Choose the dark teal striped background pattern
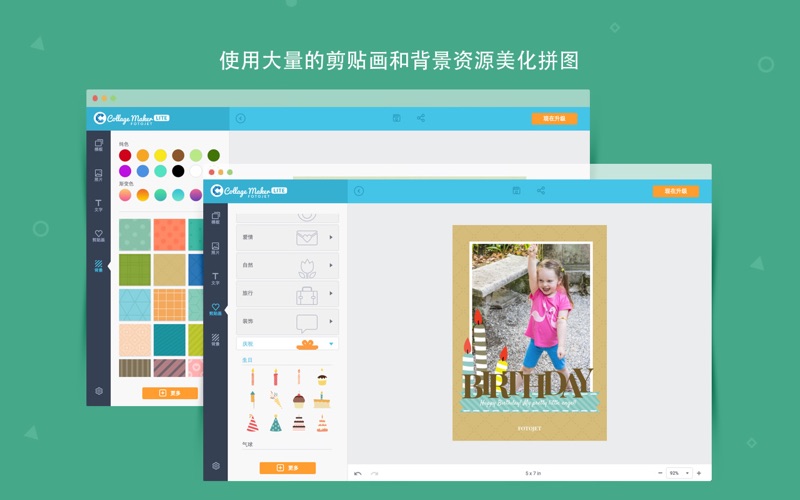This screenshot has width=800, height=500. (x=169, y=340)
